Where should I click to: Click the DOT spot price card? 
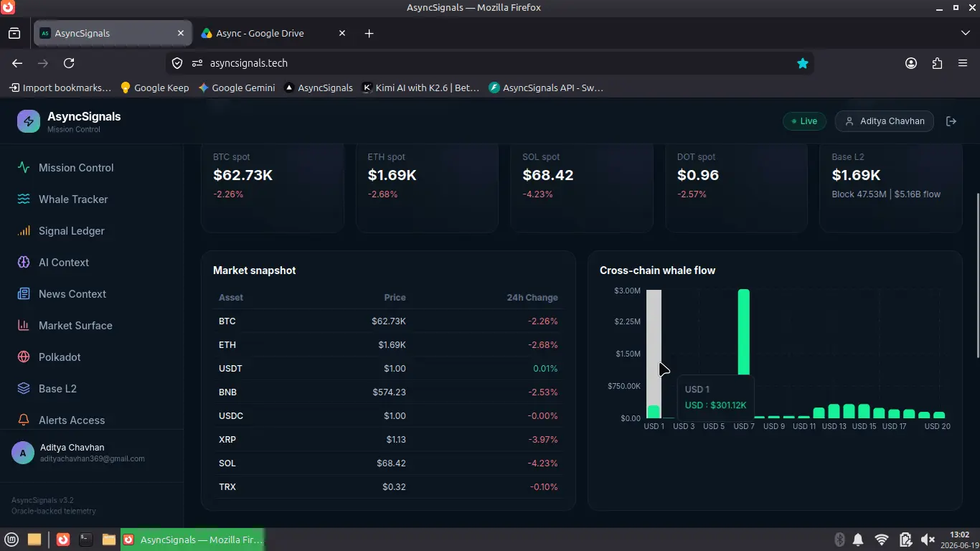click(x=737, y=188)
